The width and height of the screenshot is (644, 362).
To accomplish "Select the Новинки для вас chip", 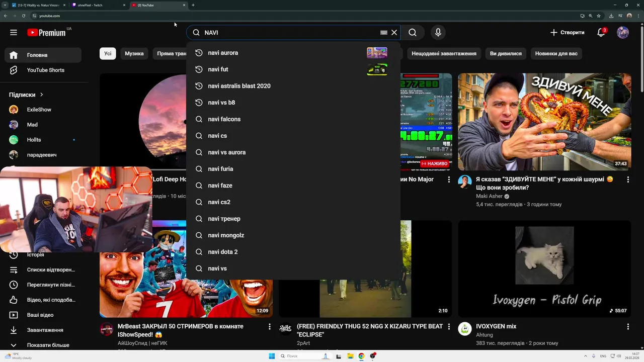I will coord(556,53).
